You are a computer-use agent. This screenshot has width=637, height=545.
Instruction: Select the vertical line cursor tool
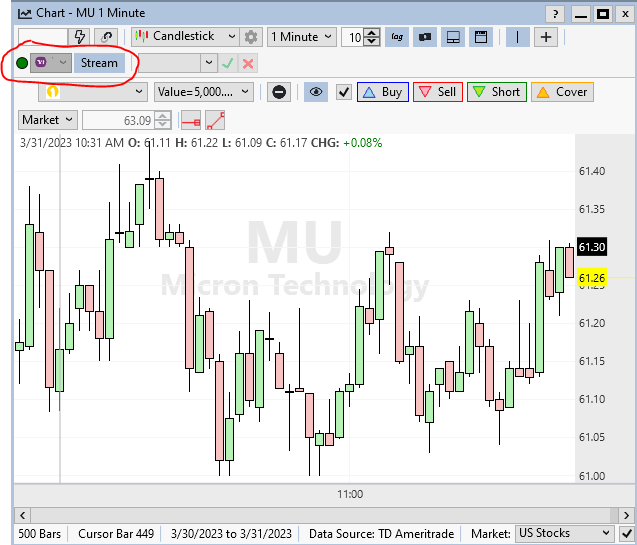point(518,37)
